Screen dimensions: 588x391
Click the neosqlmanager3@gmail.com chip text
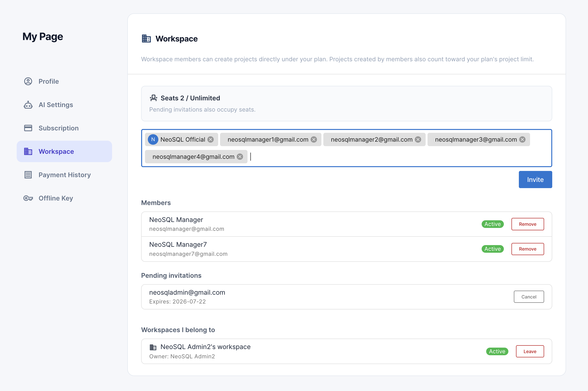(x=476, y=139)
